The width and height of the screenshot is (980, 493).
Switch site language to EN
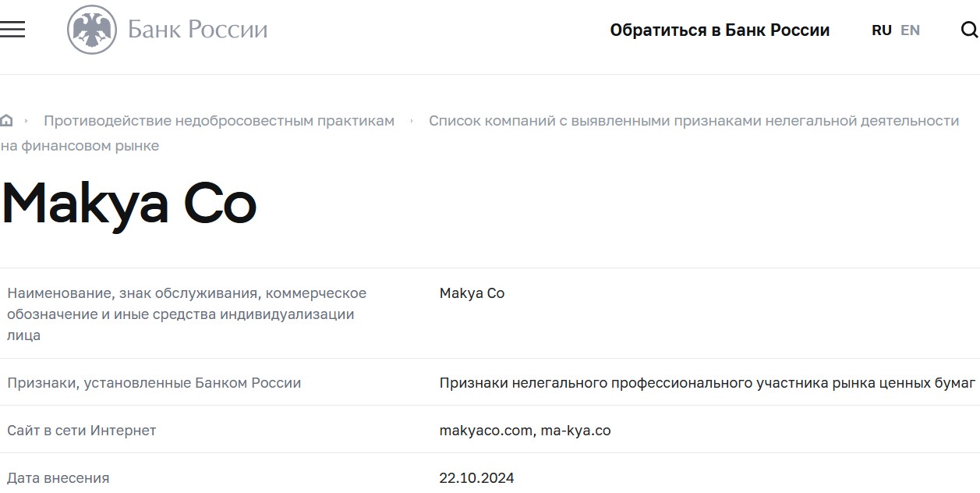[x=910, y=30]
